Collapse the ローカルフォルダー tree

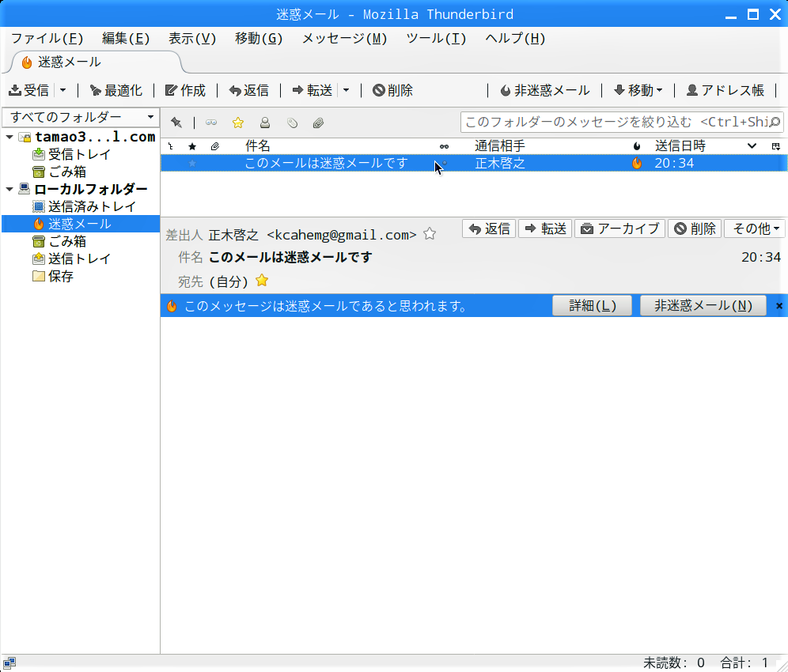(x=9, y=189)
